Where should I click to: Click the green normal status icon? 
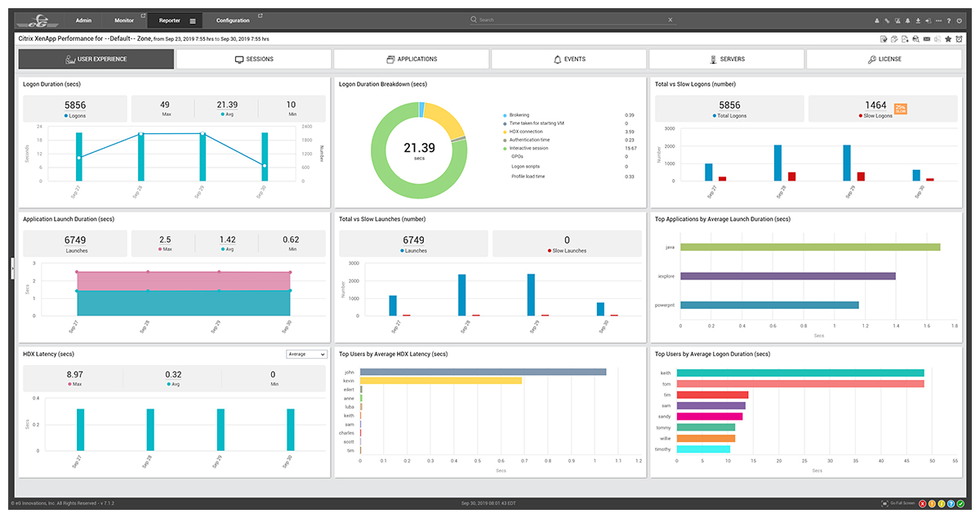point(960,503)
